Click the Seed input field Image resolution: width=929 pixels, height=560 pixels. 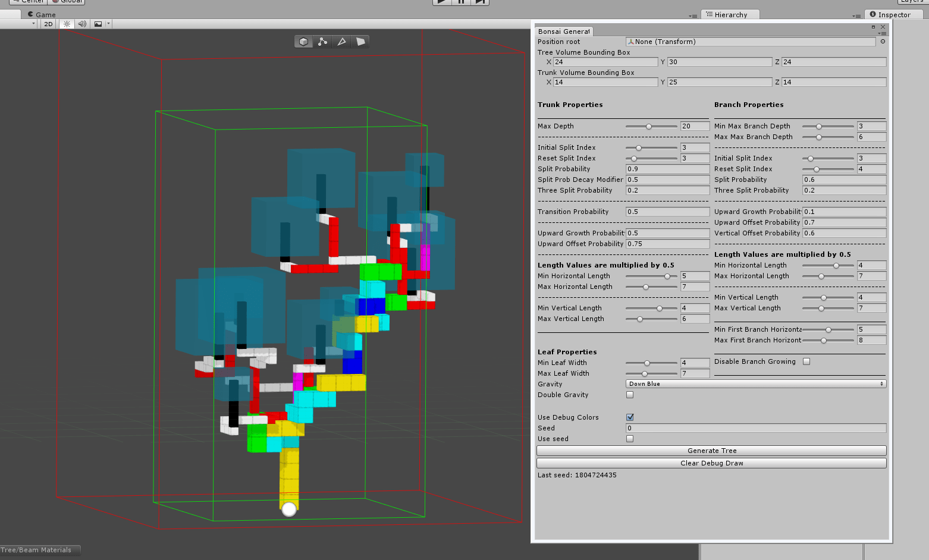[756, 428]
